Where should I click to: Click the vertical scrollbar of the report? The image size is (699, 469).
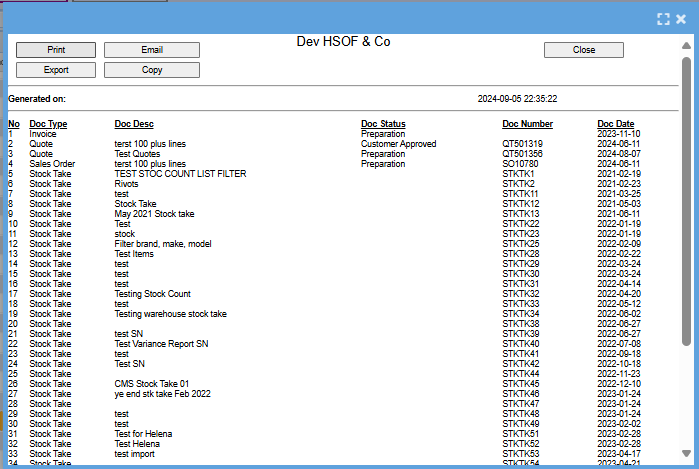[x=686, y=200]
